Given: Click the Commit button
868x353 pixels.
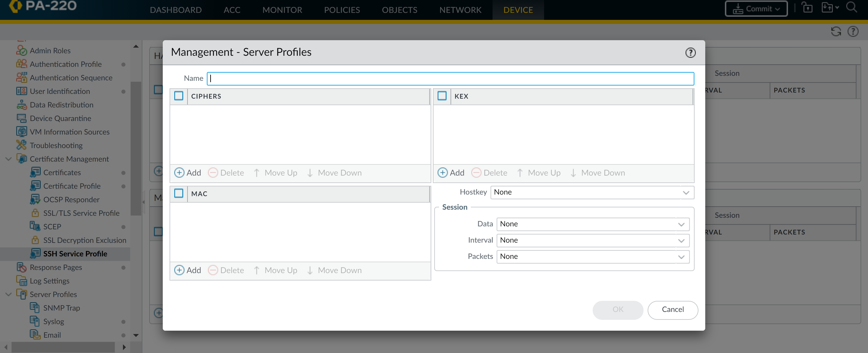Looking at the screenshot, I should pos(756,9).
